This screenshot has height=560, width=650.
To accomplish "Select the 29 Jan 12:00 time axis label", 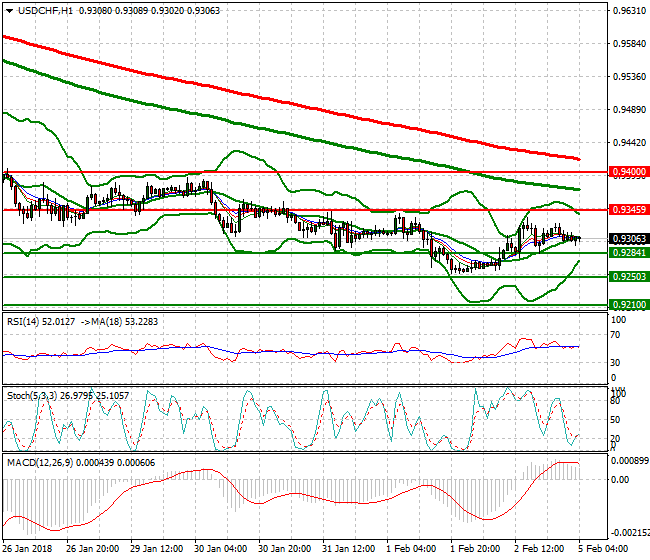I will pos(156,549).
